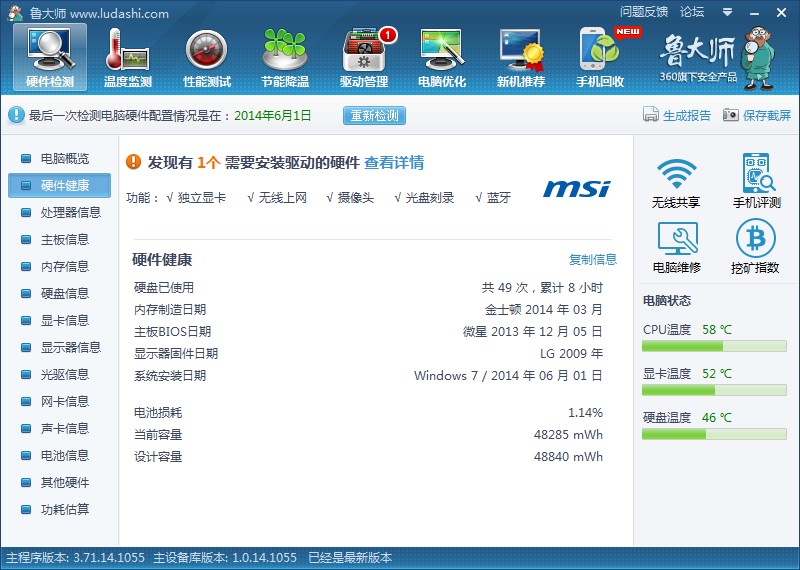
Task: Click the 硬盘温度 progress bar
Action: click(x=714, y=434)
